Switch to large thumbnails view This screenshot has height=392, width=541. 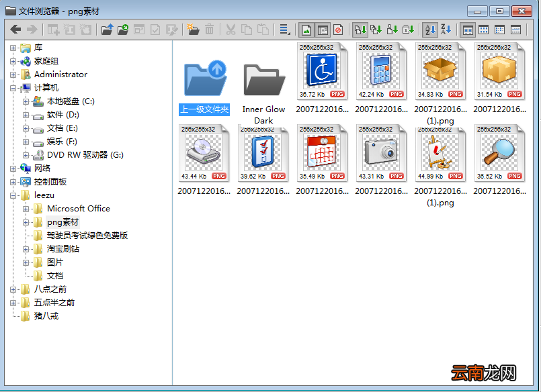468,30
